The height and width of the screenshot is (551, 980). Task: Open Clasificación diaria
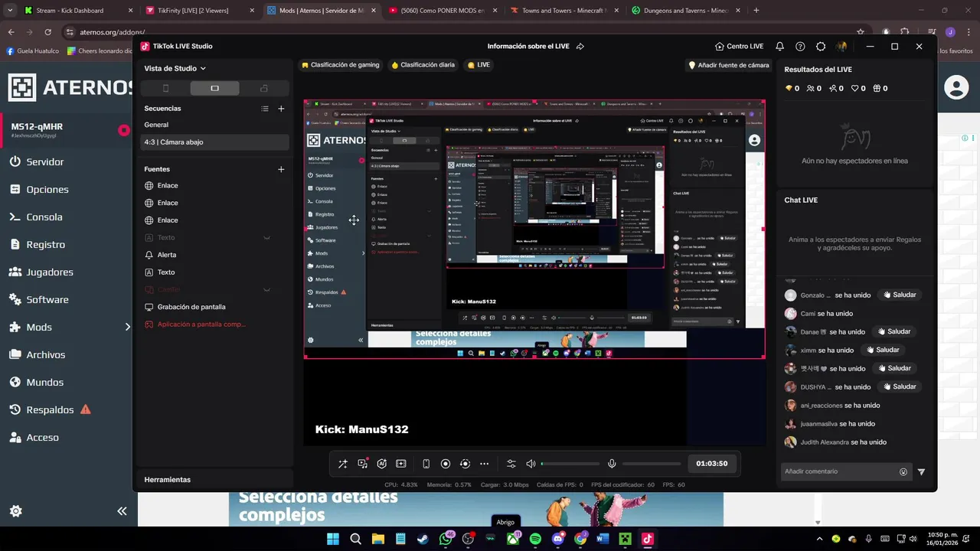pos(423,65)
